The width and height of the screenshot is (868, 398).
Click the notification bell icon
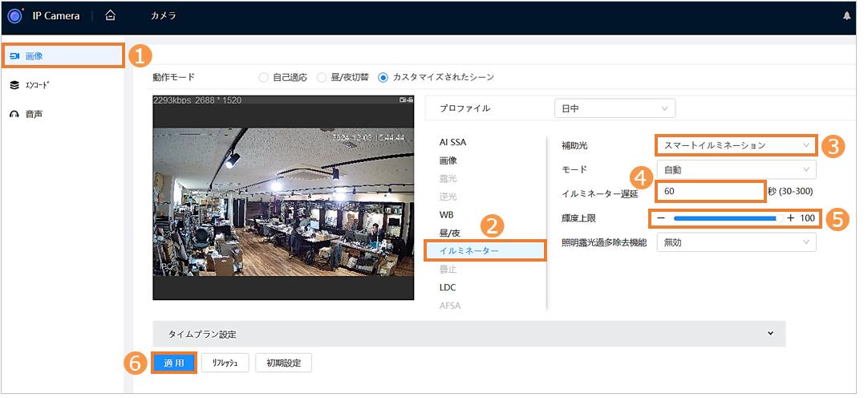click(x=846, y=16)
